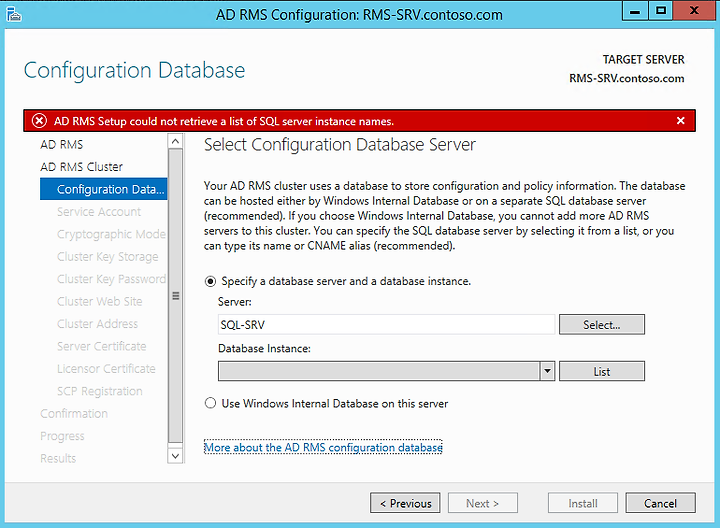720x528 pixels.
Task: Open the AD RMS Cluster step
Action: point(81,167)
